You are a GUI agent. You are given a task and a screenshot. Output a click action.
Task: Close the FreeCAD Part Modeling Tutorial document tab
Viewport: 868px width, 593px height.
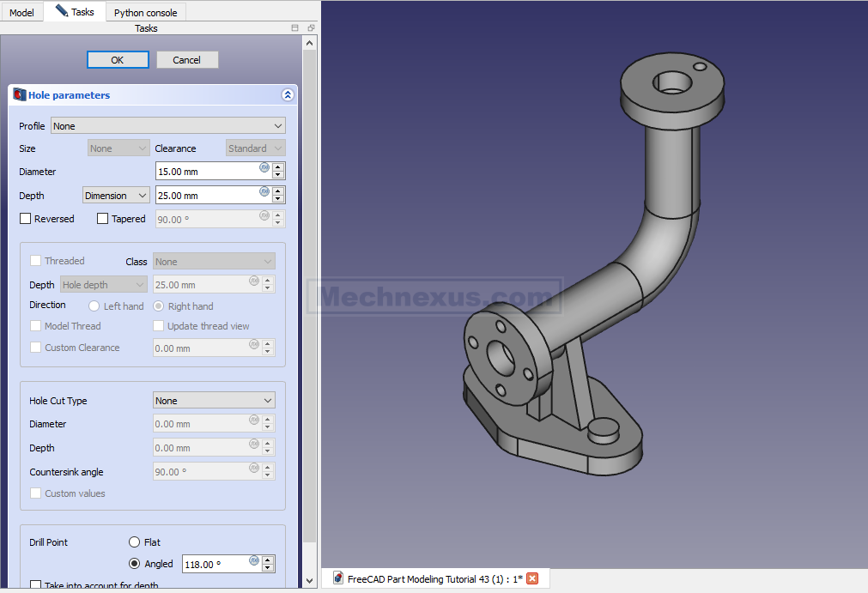[x=532, y=578]
